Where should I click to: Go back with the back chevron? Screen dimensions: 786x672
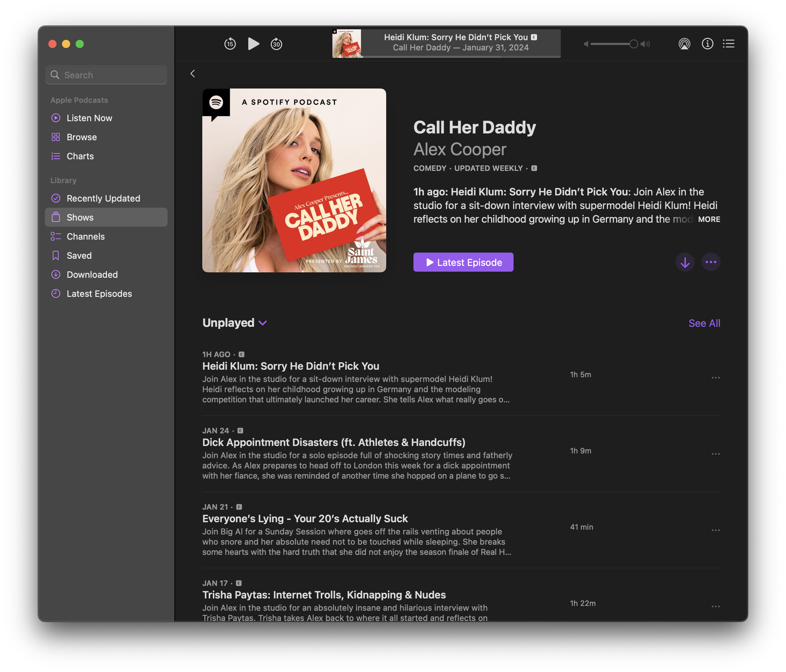coord(193,74)
